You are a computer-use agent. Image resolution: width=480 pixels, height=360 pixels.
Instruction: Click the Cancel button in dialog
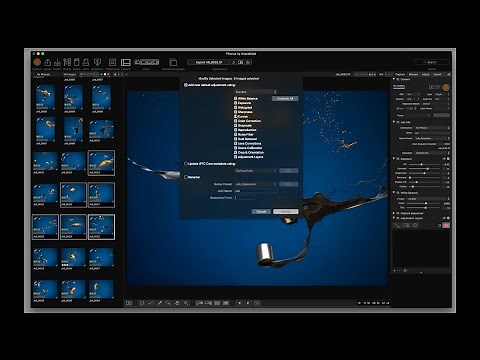tap(261, 212)
